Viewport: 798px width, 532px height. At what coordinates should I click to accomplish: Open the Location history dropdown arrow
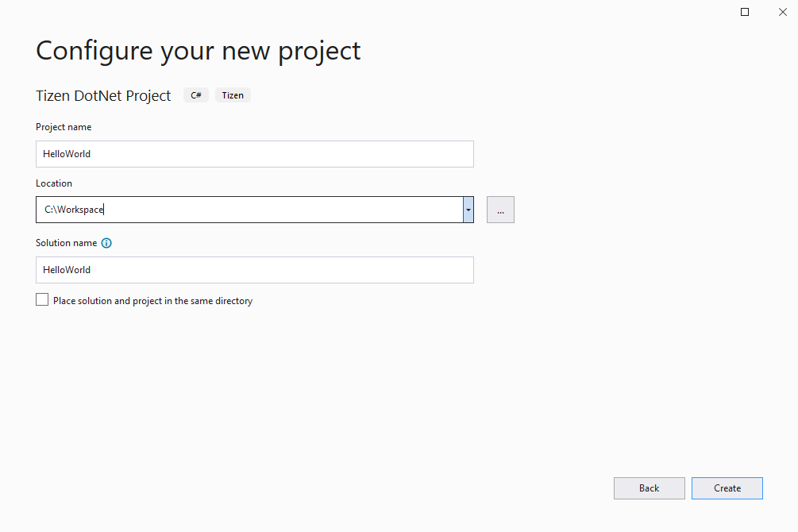click(x=468, y=209)
